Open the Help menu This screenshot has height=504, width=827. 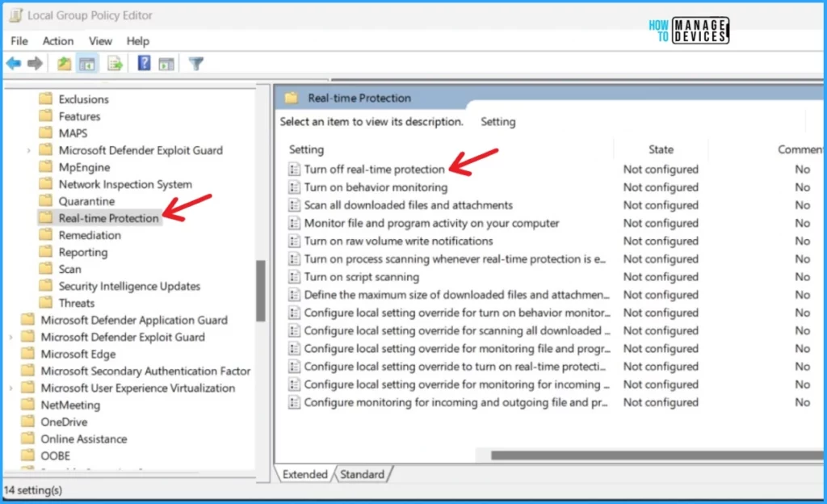coord(137,41)
